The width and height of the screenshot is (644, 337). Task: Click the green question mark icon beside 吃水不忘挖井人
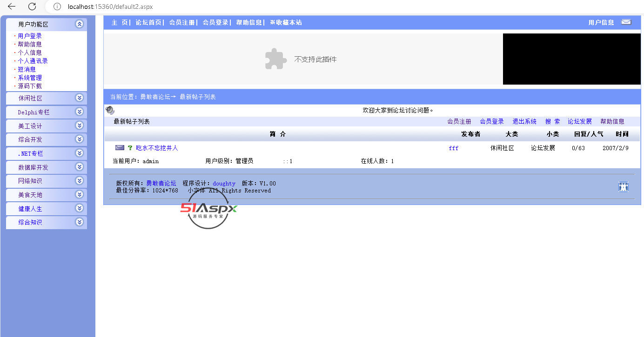pos(130,148)
